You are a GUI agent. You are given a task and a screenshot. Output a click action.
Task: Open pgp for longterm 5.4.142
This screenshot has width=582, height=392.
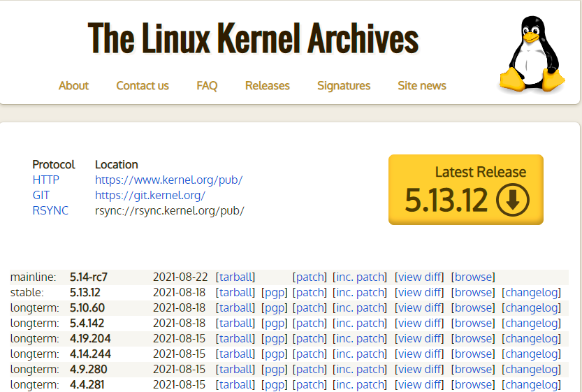[x=275, y=324]
